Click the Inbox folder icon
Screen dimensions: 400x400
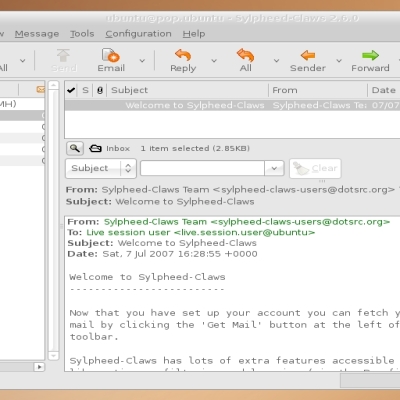(95, 148)
